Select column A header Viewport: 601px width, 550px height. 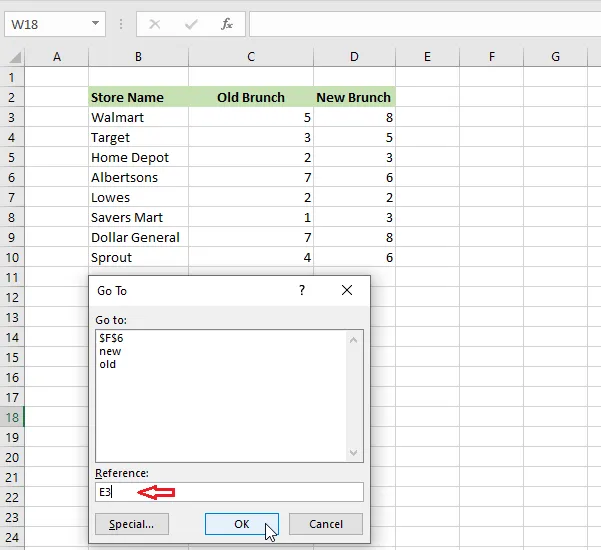tap(57, 57)
